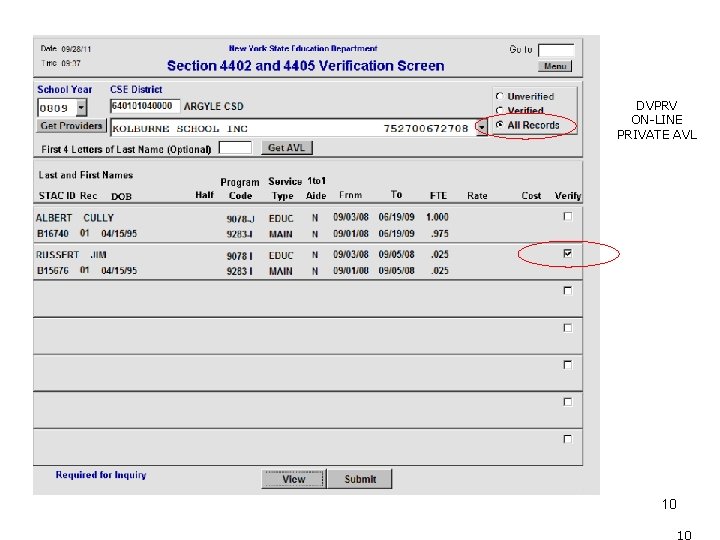Click the First 4 Letters of Last Name field

point(235,148)
